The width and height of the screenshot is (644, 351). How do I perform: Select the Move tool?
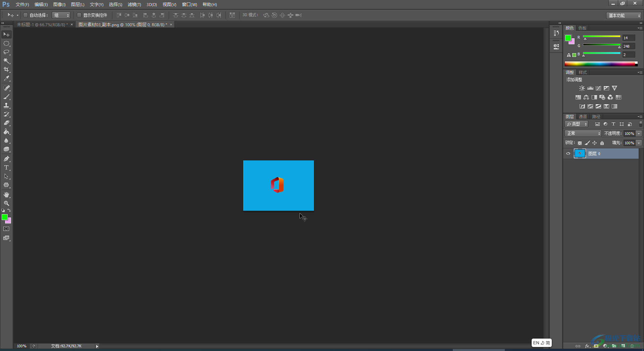click(6, 35)
